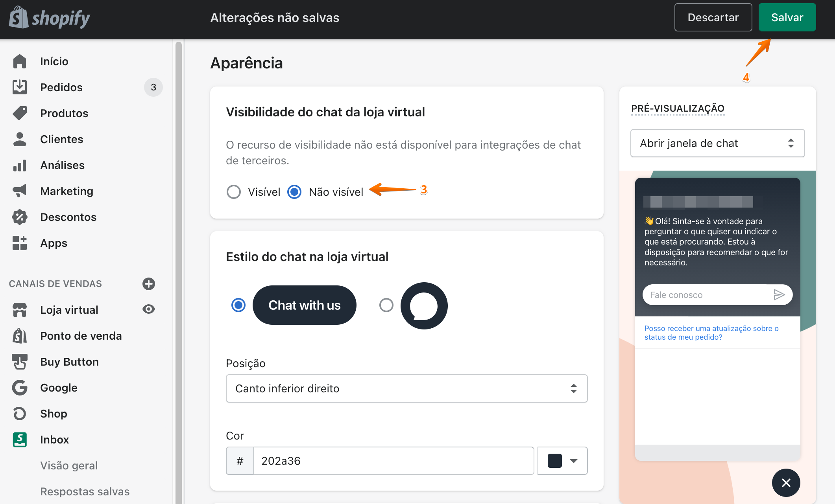Open the Posição dropdown
The width and height of the screenshot is (835, 504).
(406, 388)
